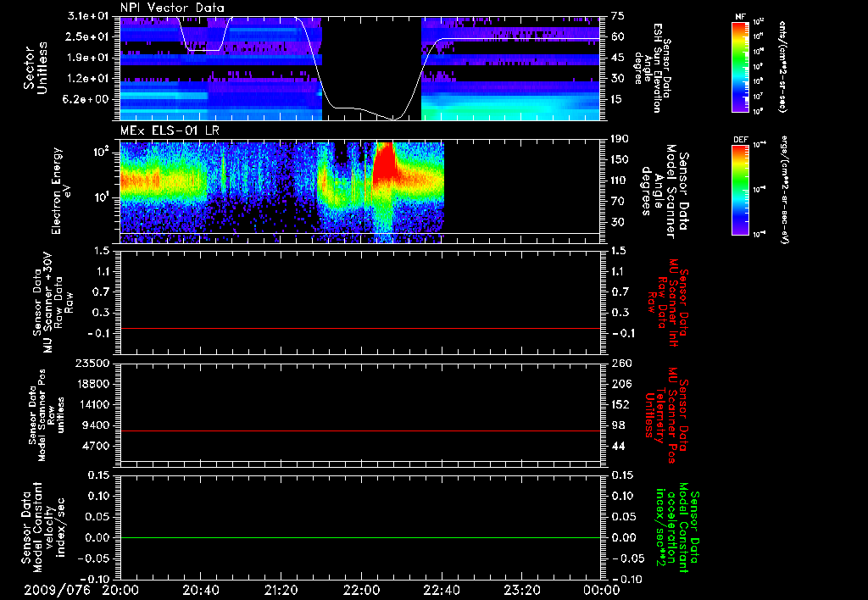The width and height of the screenshot is (868, 600).
Task: Click the 21:20 time axis label
Action: [281, 590]
